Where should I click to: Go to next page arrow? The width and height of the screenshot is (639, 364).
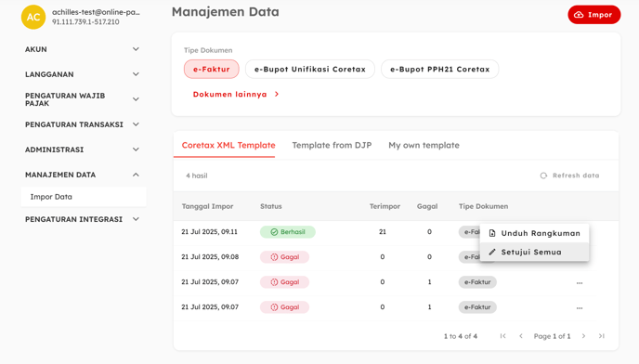point(583,336)
